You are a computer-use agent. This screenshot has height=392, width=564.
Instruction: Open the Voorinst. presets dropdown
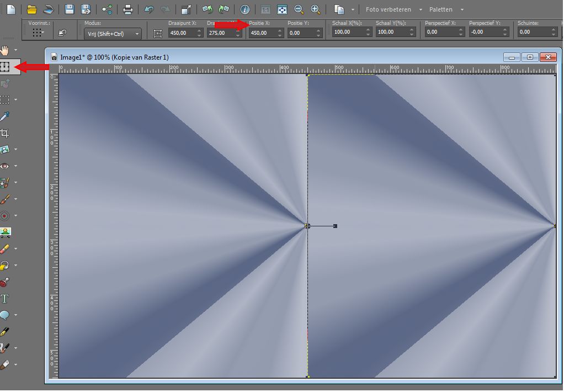point(38,33)
